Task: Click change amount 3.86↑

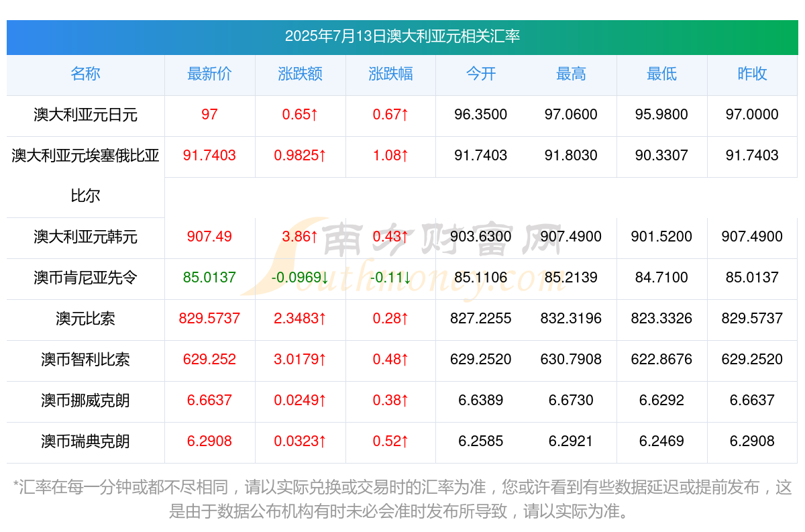Action: coord(300,237)
